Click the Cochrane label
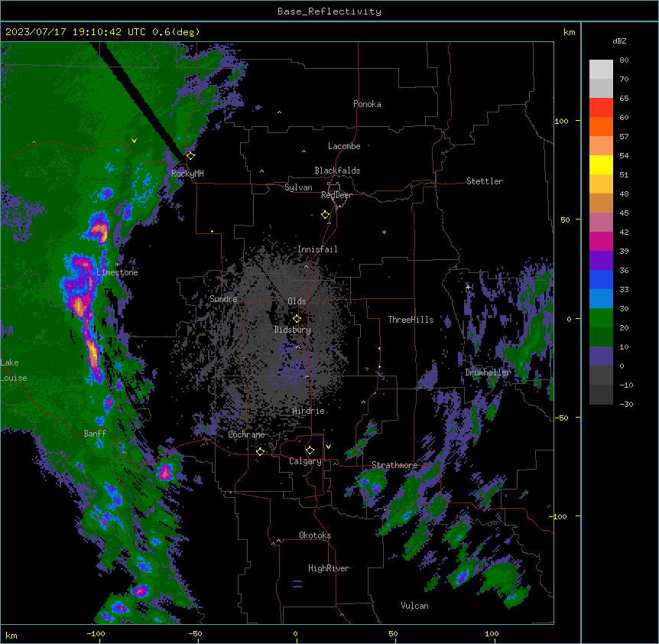 click(x=246, y=434)
